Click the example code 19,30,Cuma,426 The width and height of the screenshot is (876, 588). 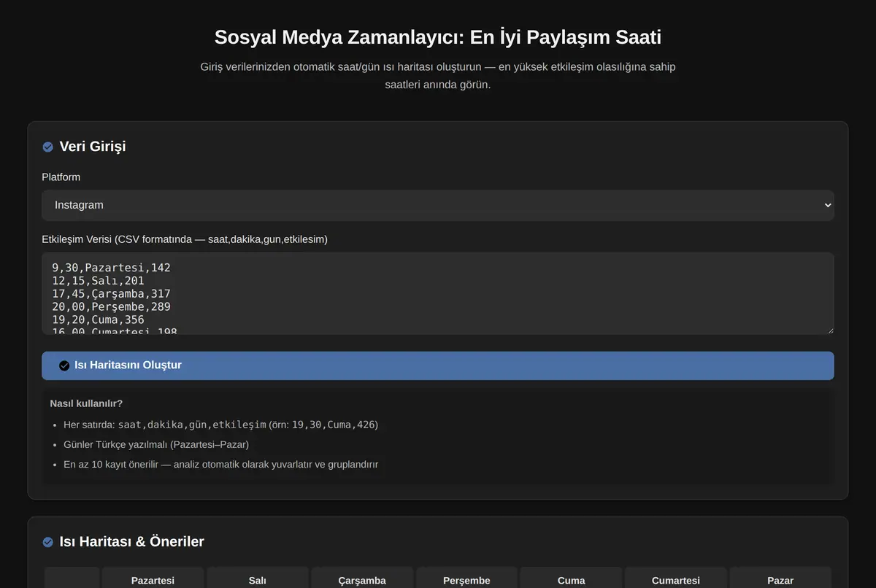[x=335, y=425]
